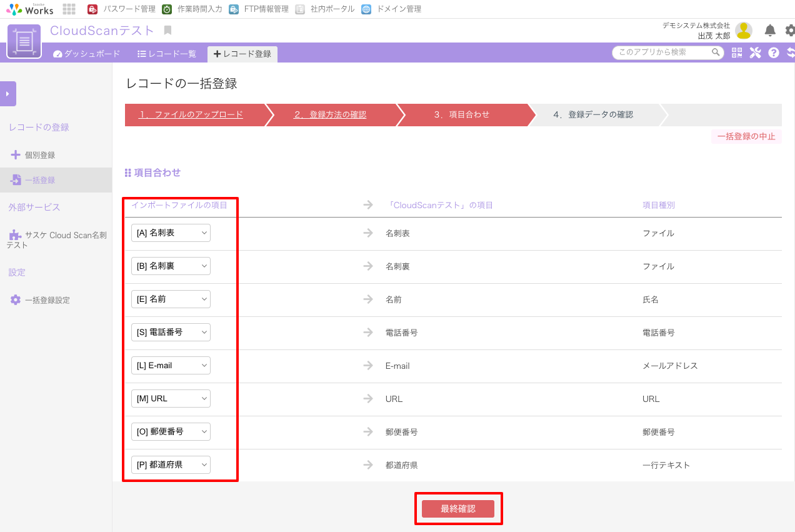Open the app grid launcher icon
Image resolution: width=795 pixels, height=532 pixels.
(69, 9)
